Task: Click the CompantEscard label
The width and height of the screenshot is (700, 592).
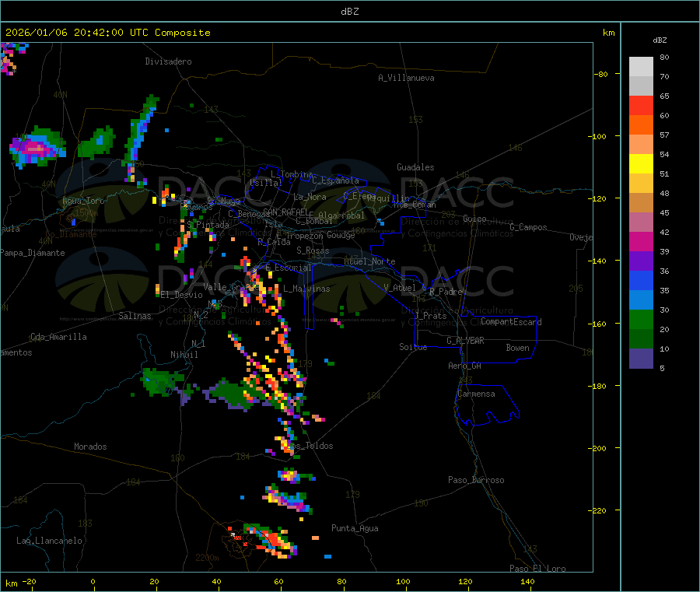Action: point(511,321)
